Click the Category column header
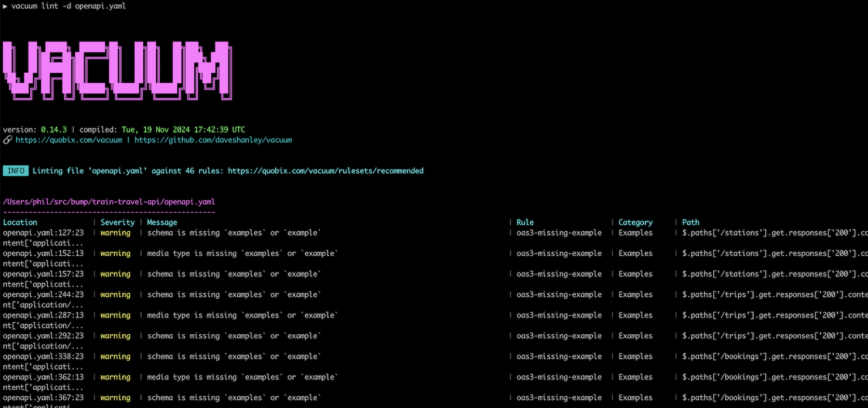This screenshot has width=868, height=408. [x=636, y=223]
